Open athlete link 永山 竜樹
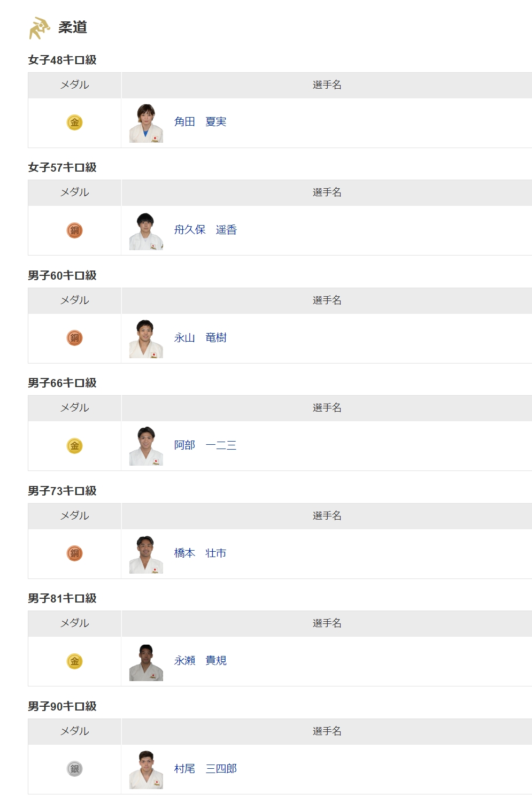The image size is (532, 803). pyautogui.click(x=200, y=338)
